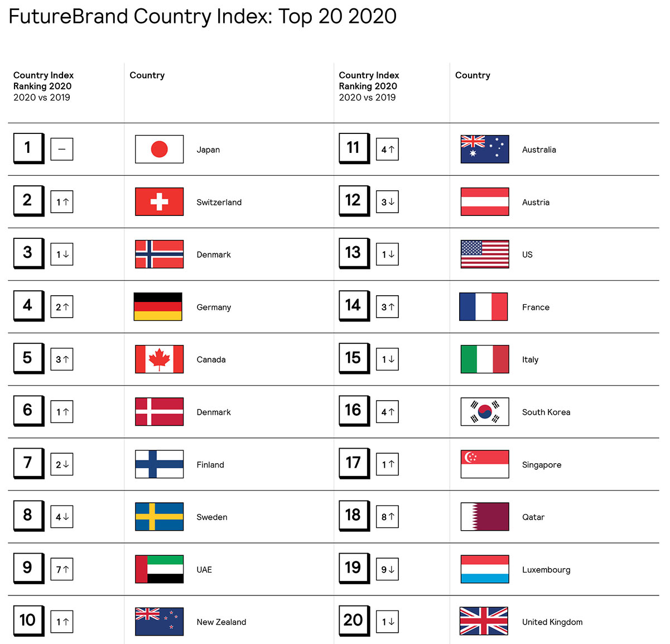Image resolution: width=670 pixels, height=644 pixels.
Task: Select the Switzerland flag icon
Action: [x=159, y=201]
